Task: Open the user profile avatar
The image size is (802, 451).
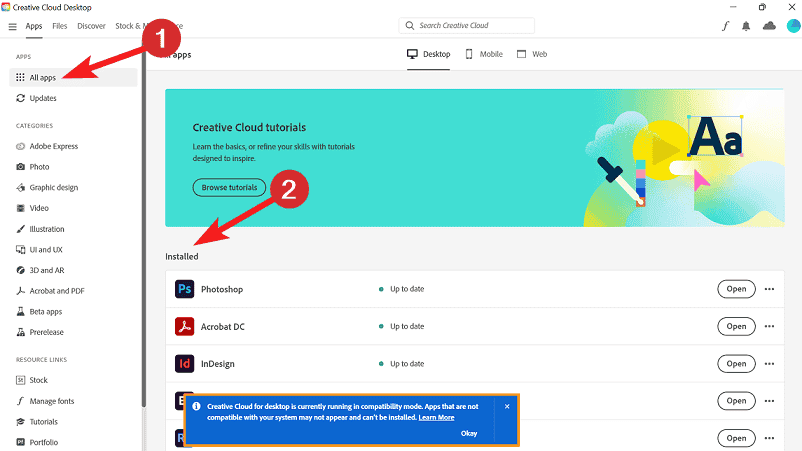Action: click(793, 26)
